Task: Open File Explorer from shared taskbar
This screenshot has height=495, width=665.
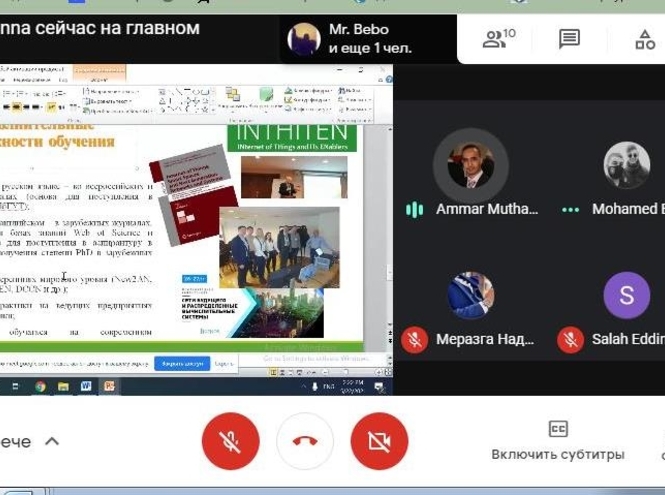Action: click(63, 386)
